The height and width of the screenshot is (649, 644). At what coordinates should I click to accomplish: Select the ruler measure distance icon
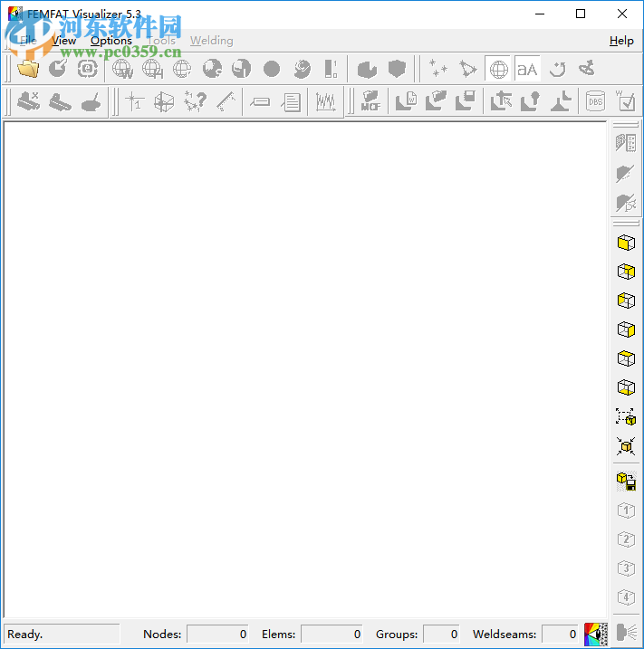pos(226,101)
